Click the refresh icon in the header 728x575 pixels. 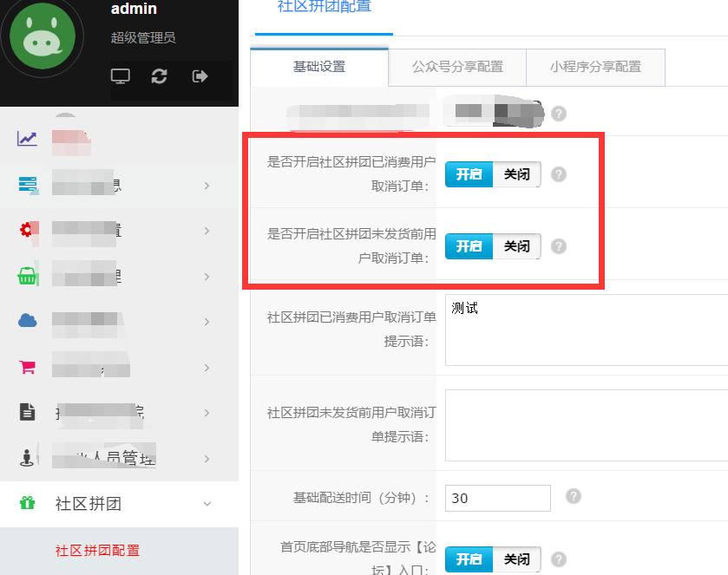click(x=160, y=76)
